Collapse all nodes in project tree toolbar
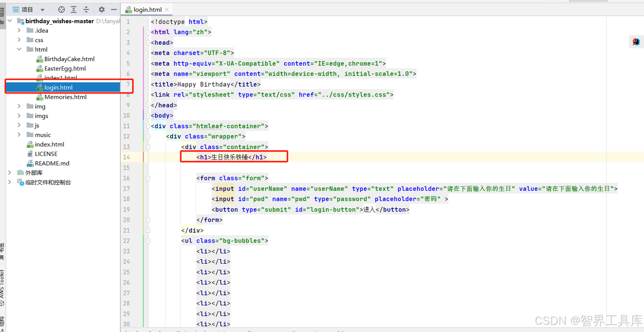This screenshot has height=332, width=644. pyautogui.click(x=86, y=9)
